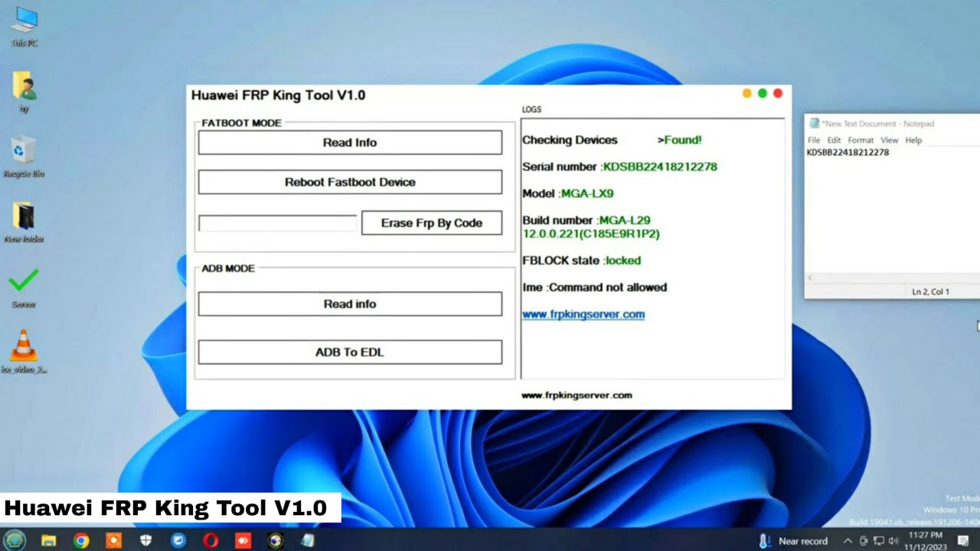Viewport: 980px width, 551px height.
Task: Click Notepad horizontal scrollbar left arrow
Action: (x=812, y=279)
